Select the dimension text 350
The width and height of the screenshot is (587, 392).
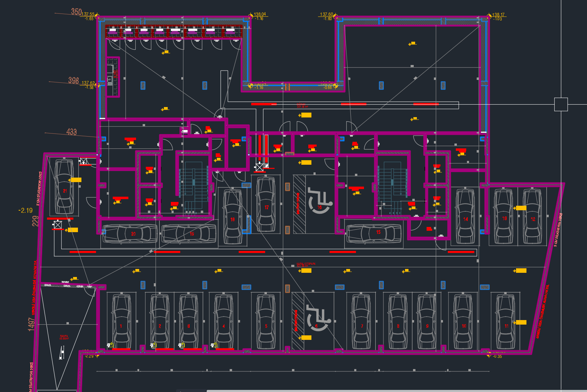click(76, 11)
